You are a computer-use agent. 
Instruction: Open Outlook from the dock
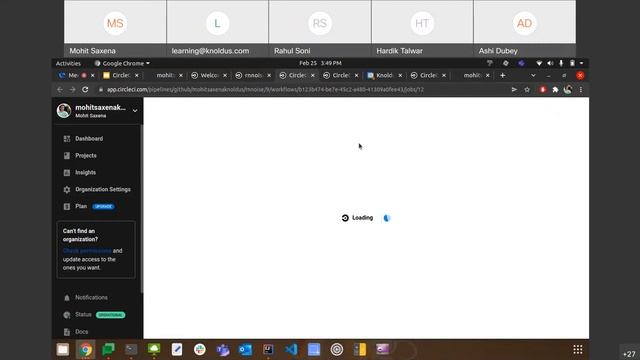(x=245, y=350)
